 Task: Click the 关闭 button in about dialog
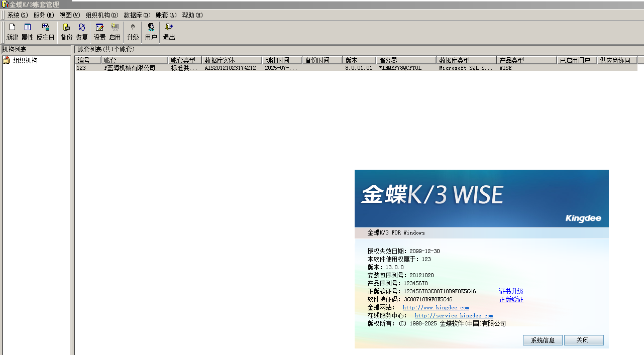[x=584, y=340]
